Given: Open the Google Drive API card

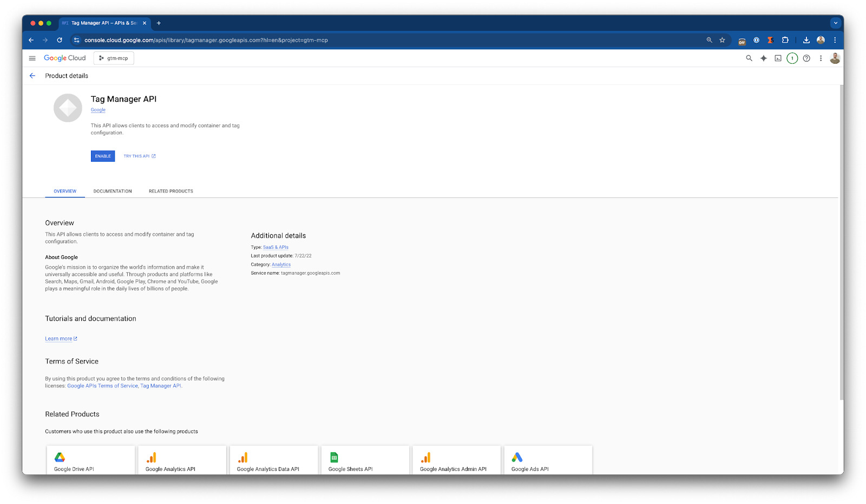Looking at the screenshot, I should click(91, 460).
